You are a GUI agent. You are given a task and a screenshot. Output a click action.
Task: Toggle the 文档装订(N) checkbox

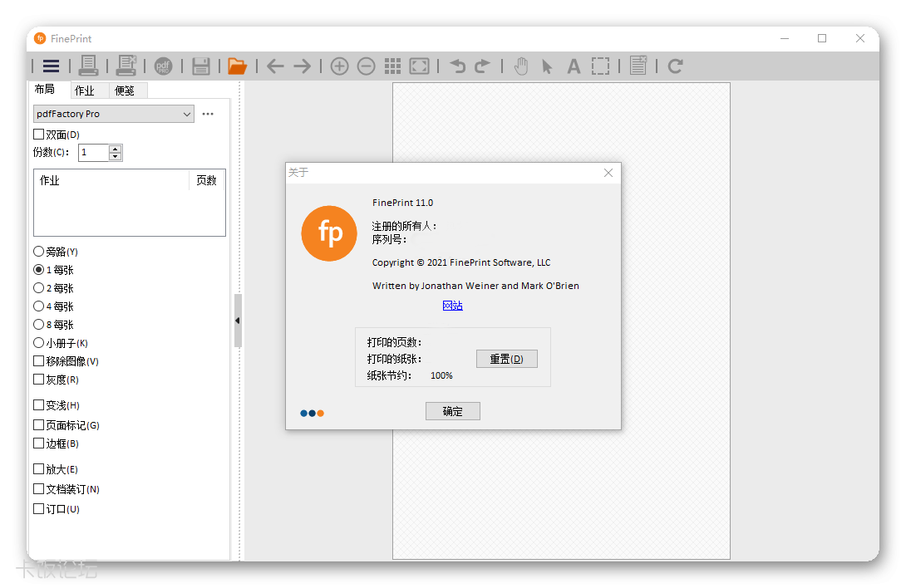tap(39, 488)
